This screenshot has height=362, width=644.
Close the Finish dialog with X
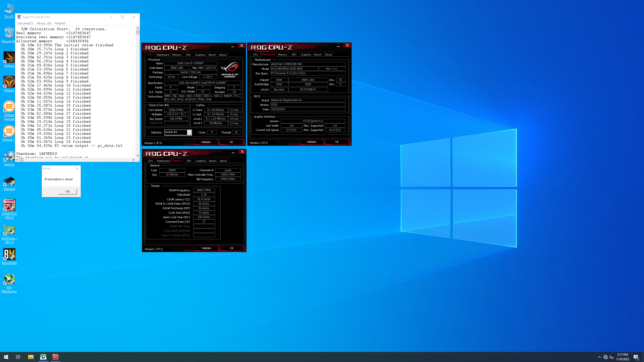tap(77, 168)
